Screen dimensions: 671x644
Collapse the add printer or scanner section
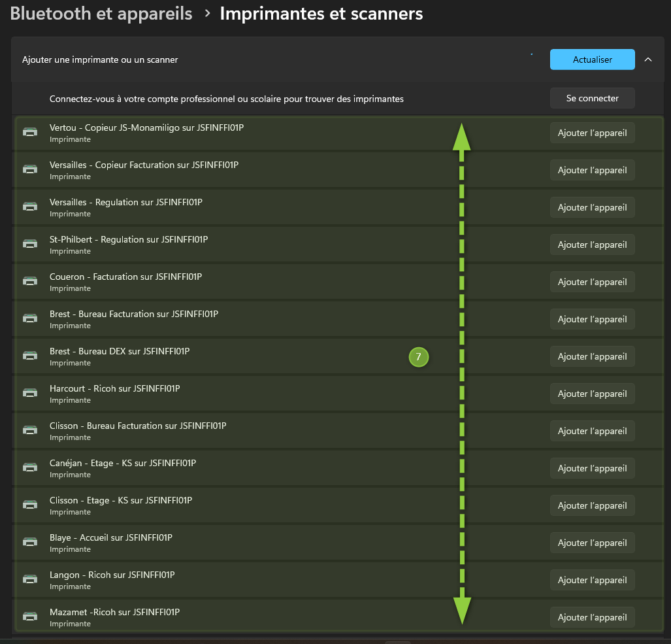pyautogui.click(x=648, y=59)
